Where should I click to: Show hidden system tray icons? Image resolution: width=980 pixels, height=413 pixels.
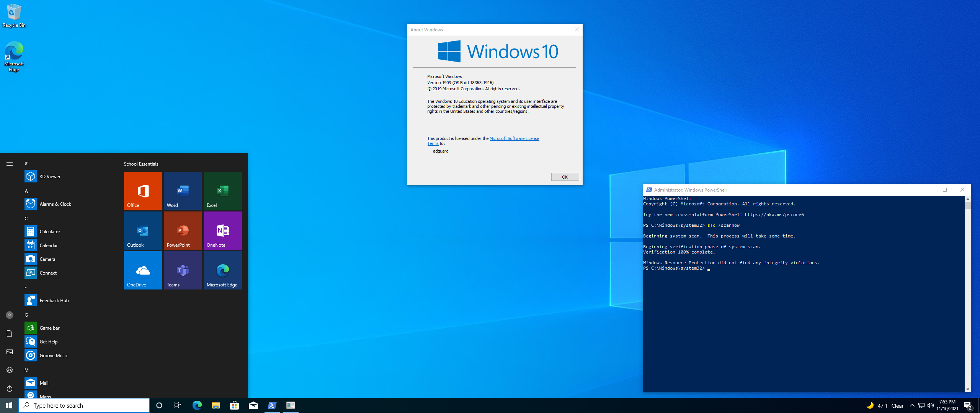[912, 405]
